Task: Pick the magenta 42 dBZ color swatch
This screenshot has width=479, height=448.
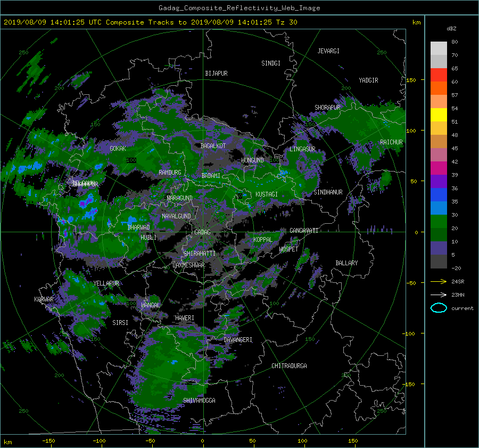Action: [439, 168]
